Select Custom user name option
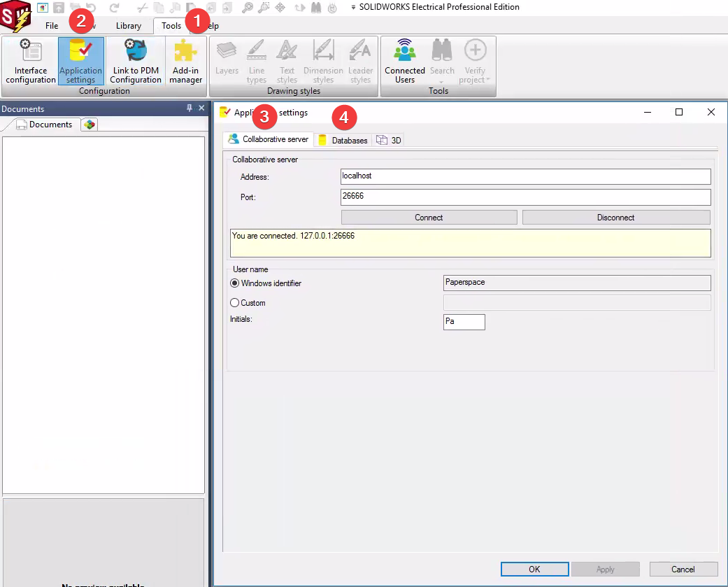Image resolution: width=728 pixels, height=587 pixels. click(x=234, y=303)
